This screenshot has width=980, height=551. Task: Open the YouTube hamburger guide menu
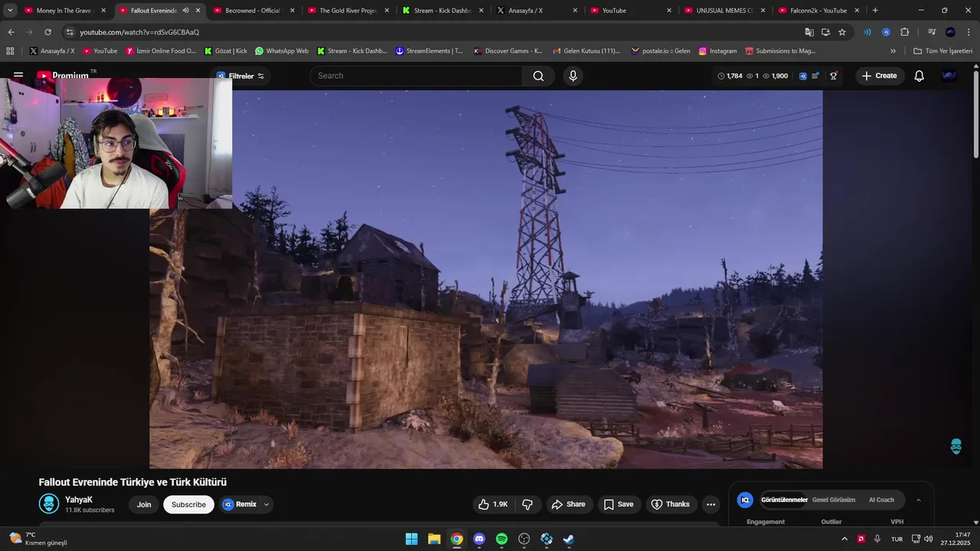click(18, 76)
